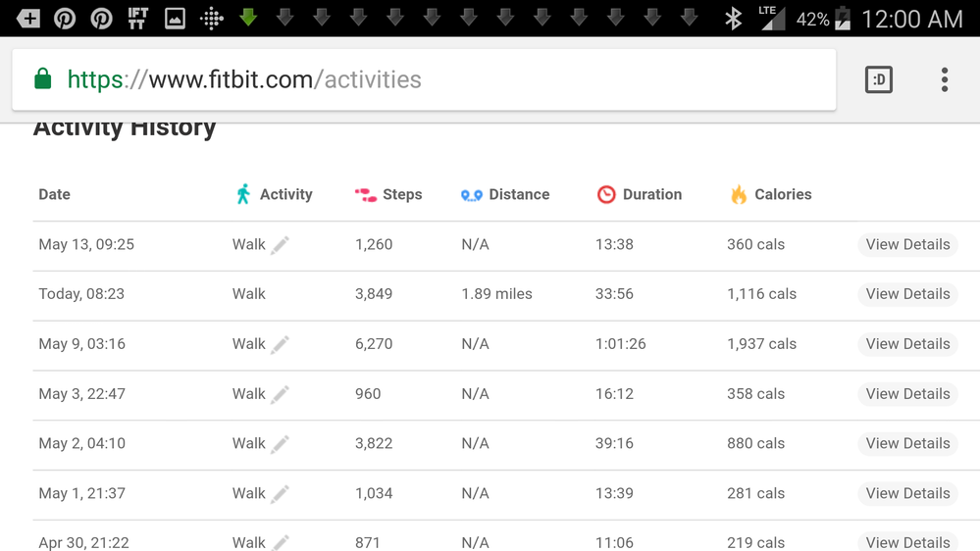Image resolution: width=980 pixels, height=551 pixels.
Task: Tap the LTE signal strength icon
Action: pos(771,18)
